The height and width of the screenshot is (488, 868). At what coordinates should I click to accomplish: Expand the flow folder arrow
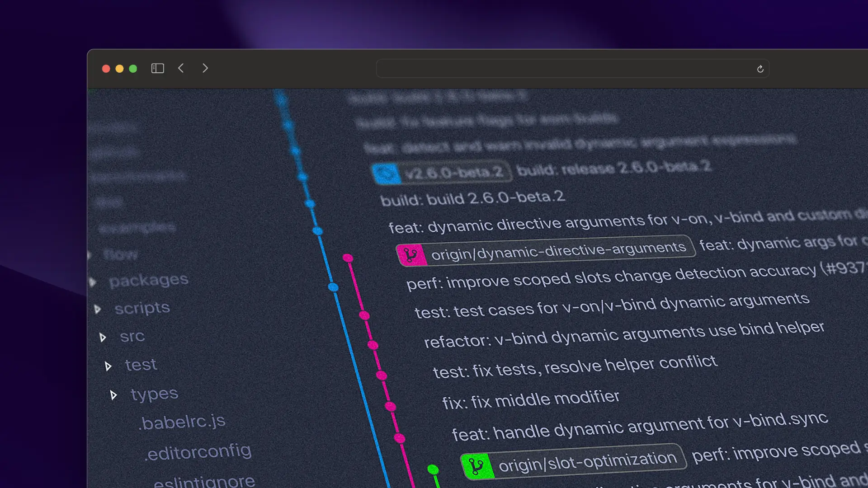click(89, 255)
